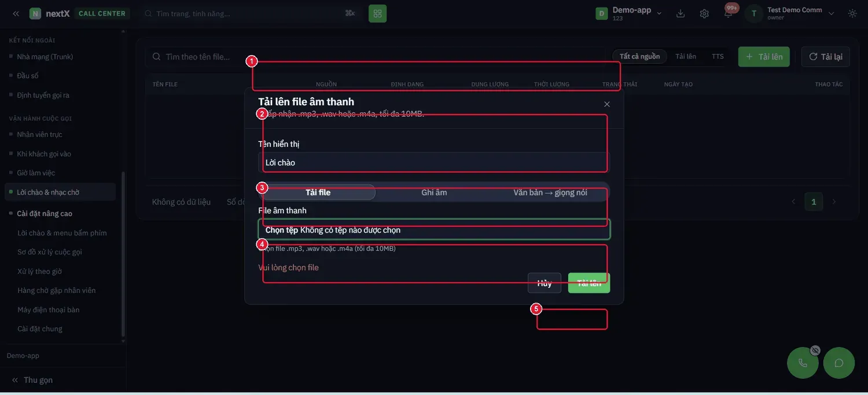Toggle light theme with sun icon
Image resolution: width=868 pixels, height=395 pixels.
(x=852, y=13)
